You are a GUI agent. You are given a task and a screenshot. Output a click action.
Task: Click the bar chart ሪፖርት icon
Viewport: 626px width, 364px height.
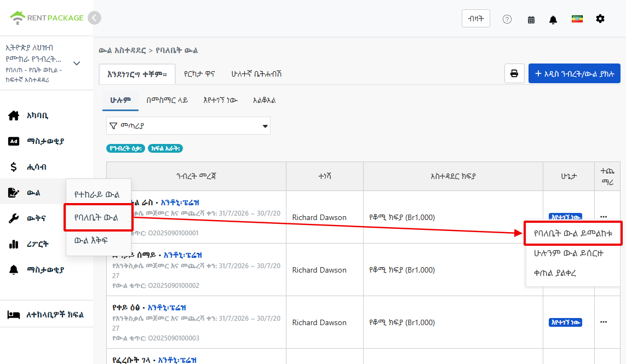point(14,244)
